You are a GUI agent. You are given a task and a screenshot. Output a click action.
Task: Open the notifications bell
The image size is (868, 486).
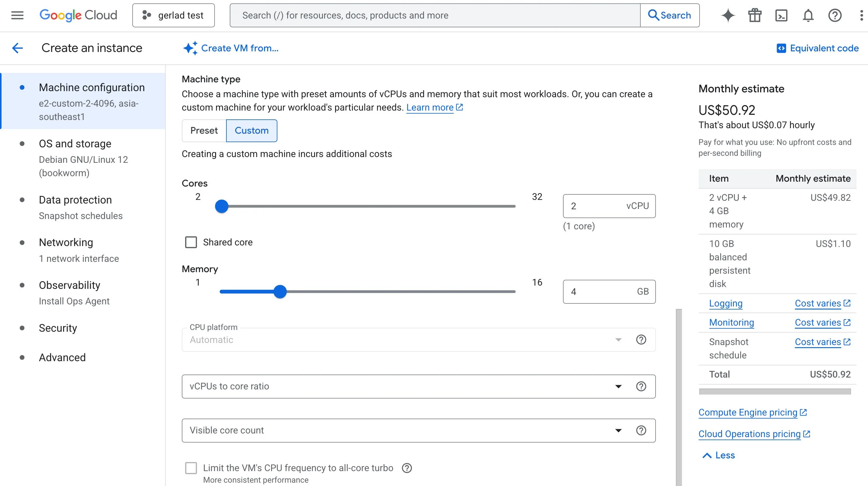tap(808, 15)
